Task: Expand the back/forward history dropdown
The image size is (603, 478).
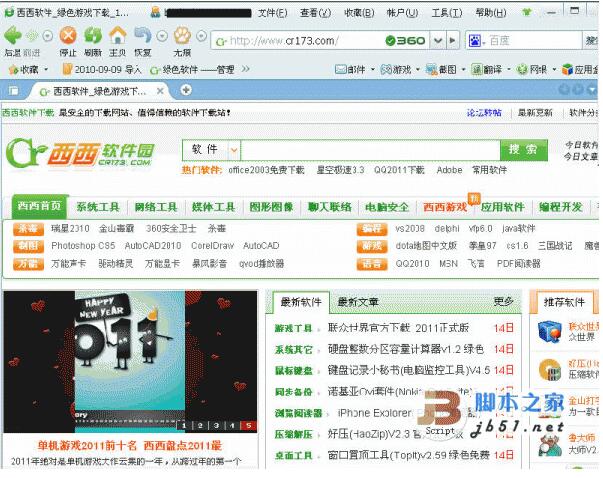Action: (x=48, y=36)
